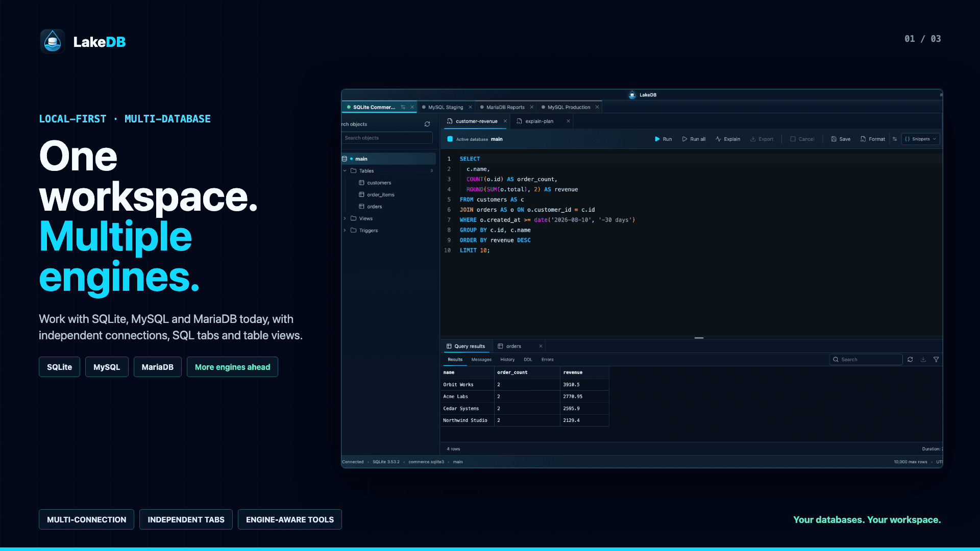The height and width of the screenshot is (551, 980).
Task: Click the Run all toolbar button
Action: pos(694,139)
